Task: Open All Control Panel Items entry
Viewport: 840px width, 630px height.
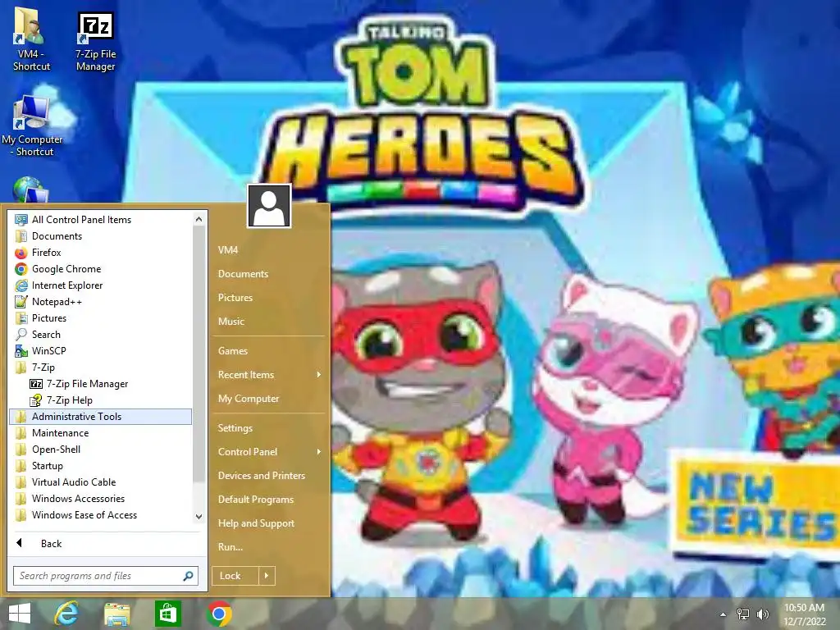Action: click(101, 220)
